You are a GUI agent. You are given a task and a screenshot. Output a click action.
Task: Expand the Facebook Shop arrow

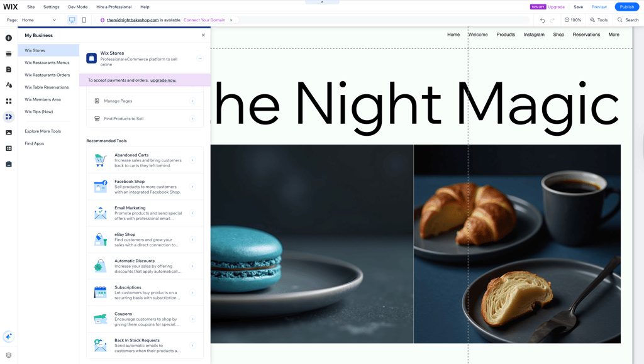[x=192, y=187]
